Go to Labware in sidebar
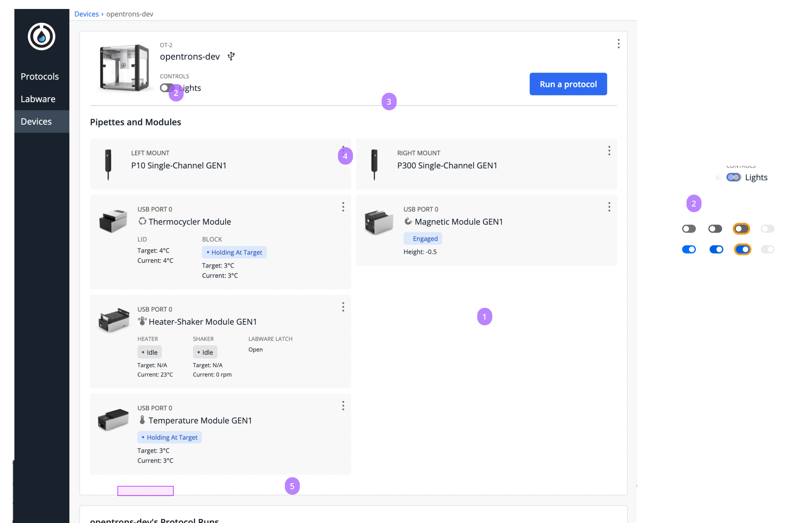The height and width of the screenshot is (523, 812). [38, 99]
